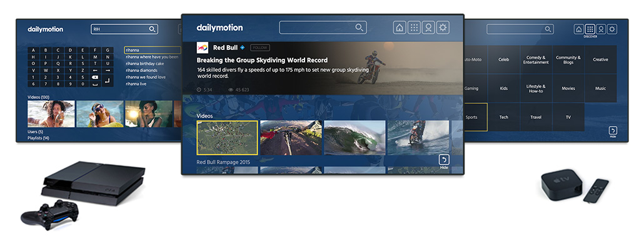Open first Rihanna video thumbnail on left screen

click(x=51, y=113)
